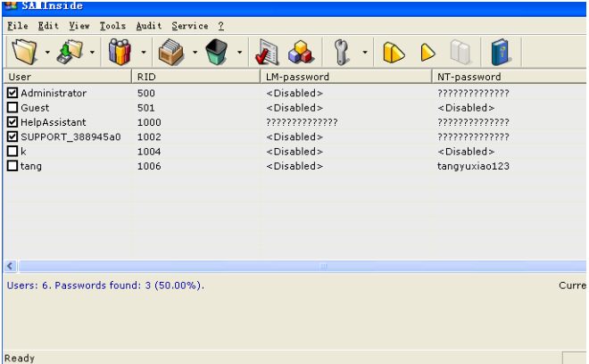The width and height of the screenshot is (589, 364).
Task: Click the users group toolbar icon
Action: (x=120, y=52)
